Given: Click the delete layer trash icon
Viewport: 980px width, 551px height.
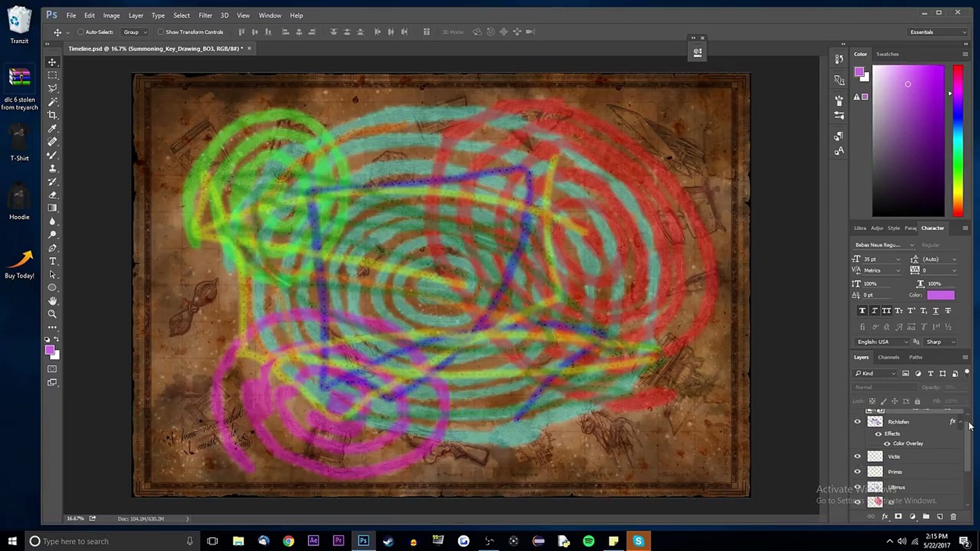Looking at the screenshot, I should click(x=953, y=516).
